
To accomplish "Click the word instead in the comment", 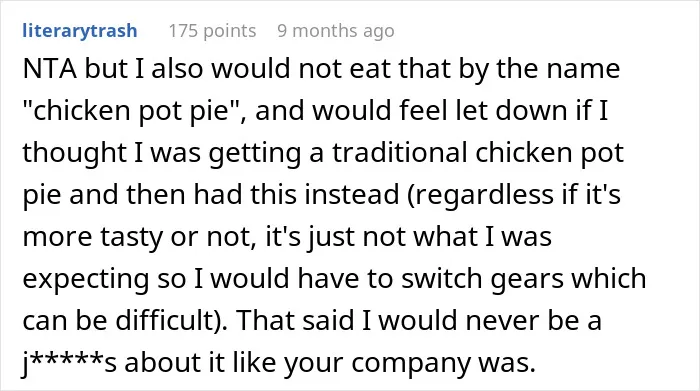I will [351, 195].
